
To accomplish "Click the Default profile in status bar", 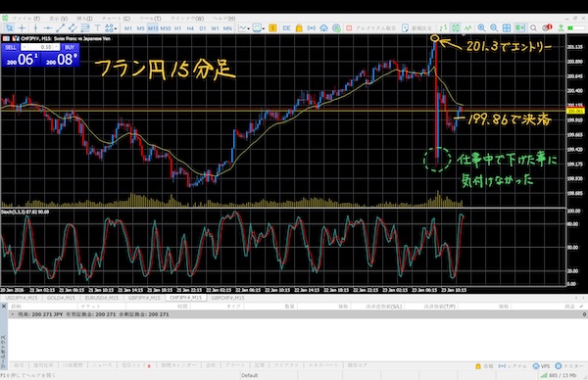I will coord(249,375).
